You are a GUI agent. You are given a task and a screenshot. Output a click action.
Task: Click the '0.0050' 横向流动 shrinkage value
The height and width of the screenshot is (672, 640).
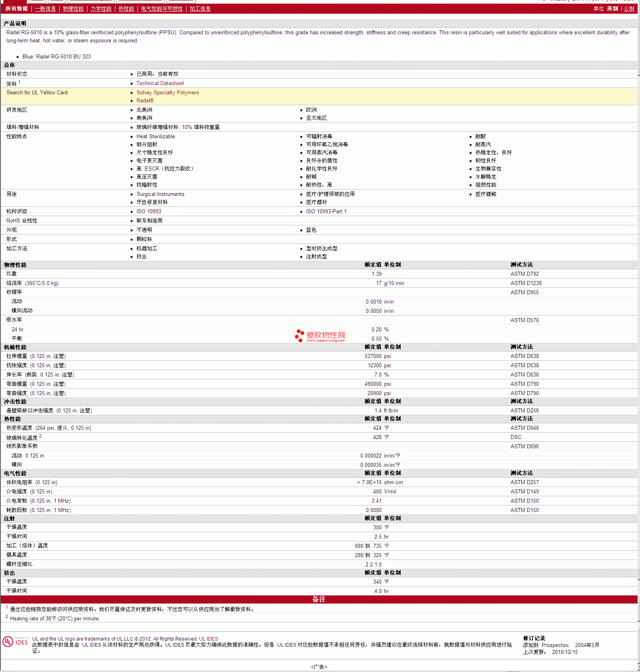(374, 311)
